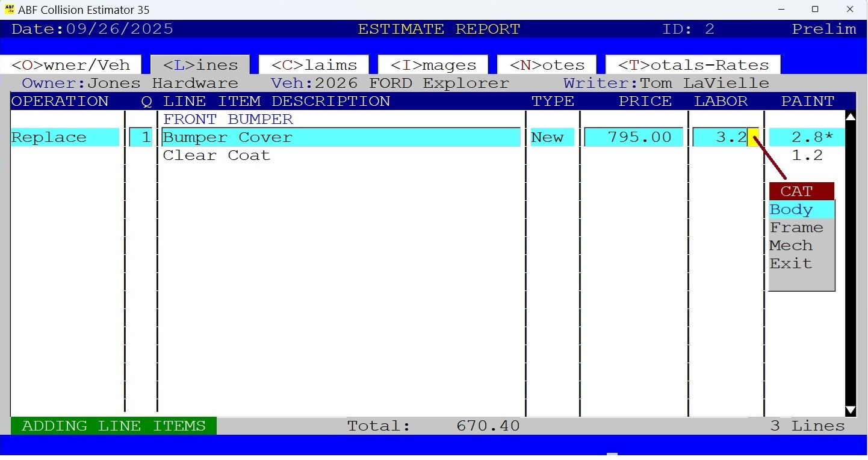Open the <C>laims tab

tap(313, 64)
